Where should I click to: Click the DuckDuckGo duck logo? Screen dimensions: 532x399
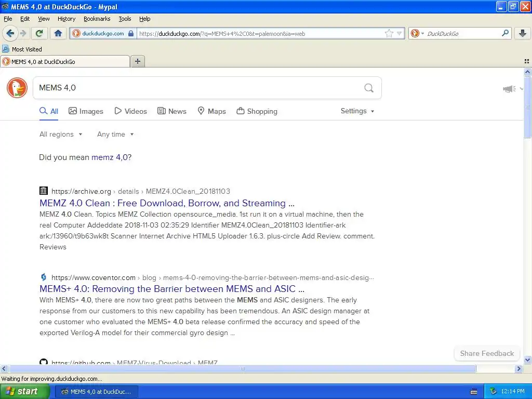tap(17, 88)
